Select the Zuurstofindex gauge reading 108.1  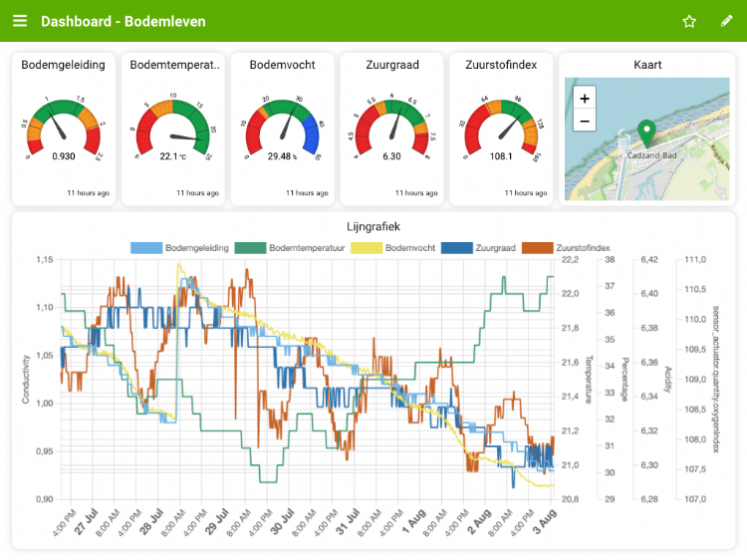(x=501, y=130)
